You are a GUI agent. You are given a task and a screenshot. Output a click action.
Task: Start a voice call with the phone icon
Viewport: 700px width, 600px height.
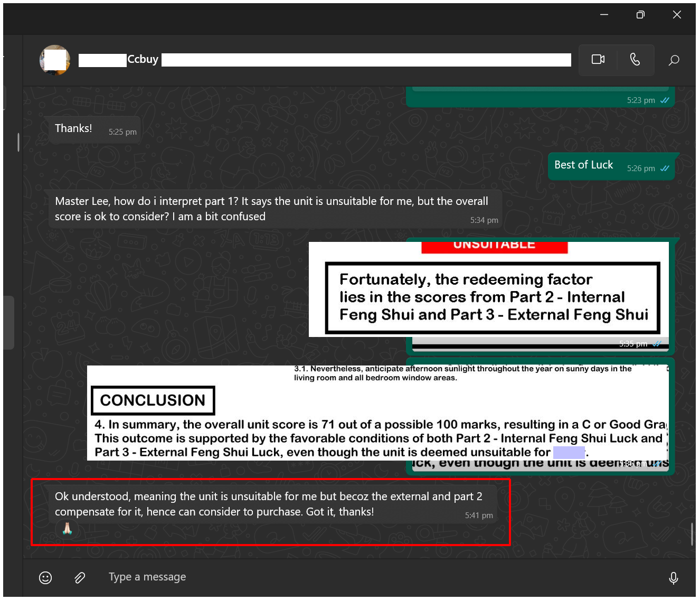click(x=635, y=60)
